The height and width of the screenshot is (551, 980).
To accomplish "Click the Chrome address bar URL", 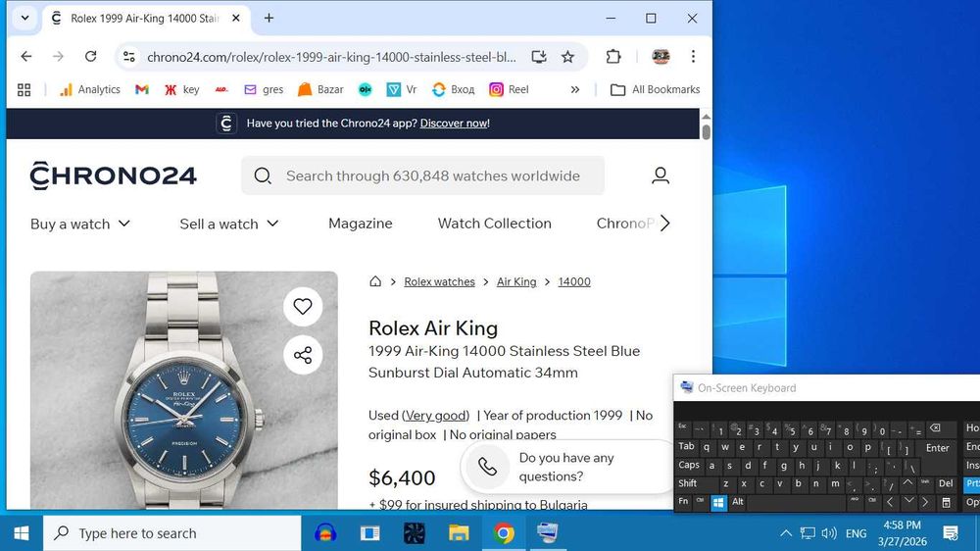I will pyautogui.click(x=331, y=58).
